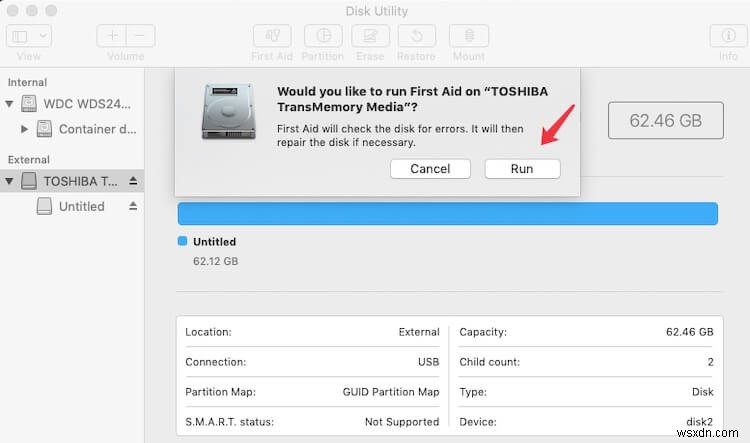The width and height of the screenshot is (750, 443).
Task: Select the Untitled volume in sidebar
Action: pos(81,206)
